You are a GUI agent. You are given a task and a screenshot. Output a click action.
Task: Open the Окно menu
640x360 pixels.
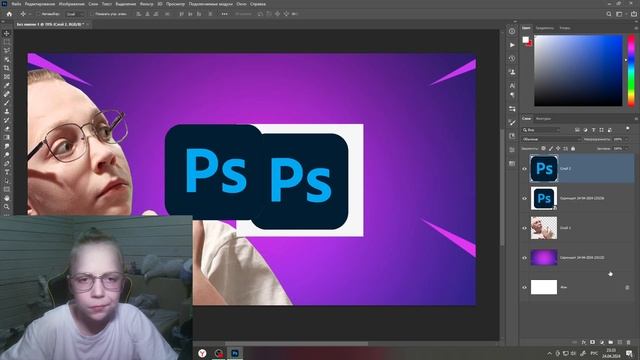[241, 4]
